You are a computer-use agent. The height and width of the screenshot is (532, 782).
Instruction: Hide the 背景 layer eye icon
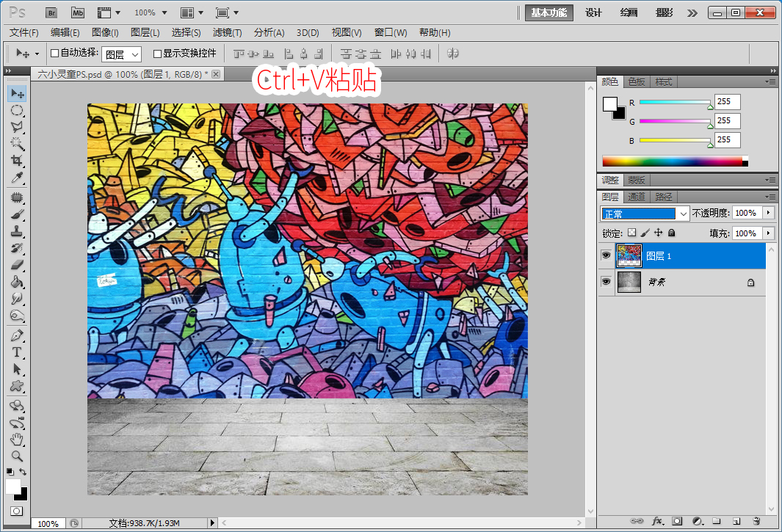pos(606,282)
